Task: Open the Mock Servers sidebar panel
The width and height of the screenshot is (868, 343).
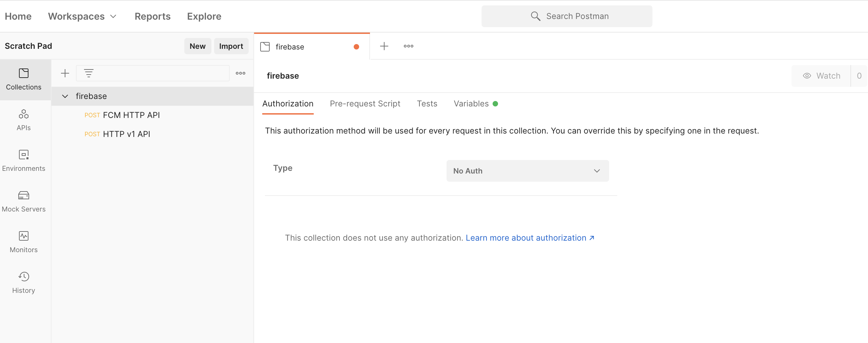Action: tap(24, 202)
